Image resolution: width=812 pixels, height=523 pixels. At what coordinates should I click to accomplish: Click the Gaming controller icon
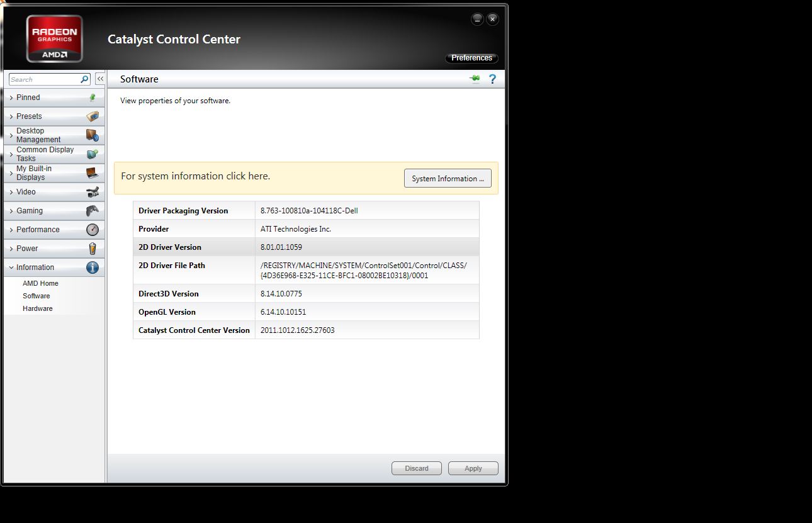pos(93,211)
